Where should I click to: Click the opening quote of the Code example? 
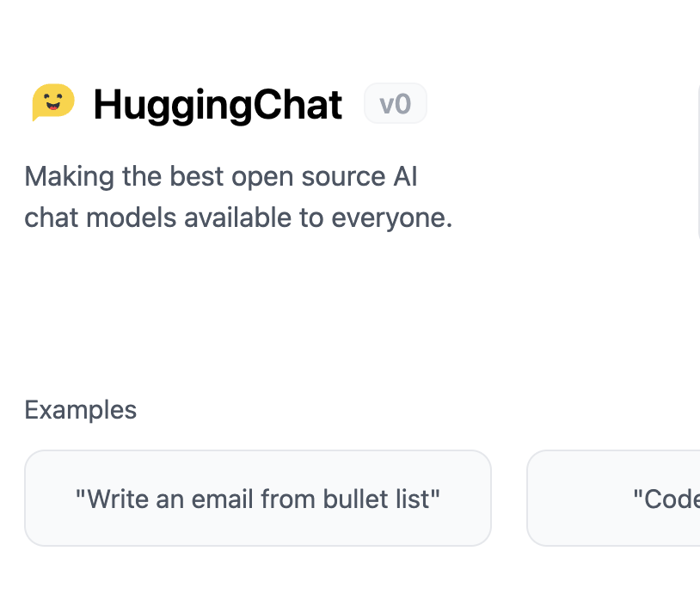638,497
